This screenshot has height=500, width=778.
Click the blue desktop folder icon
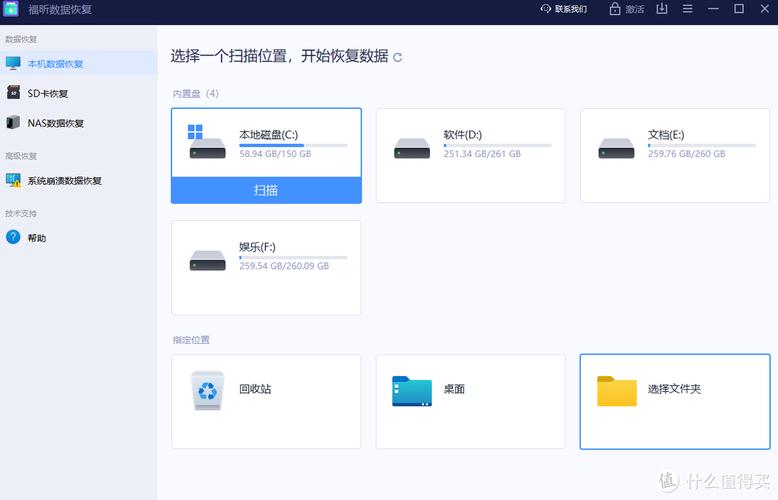(x=412, y=391)
